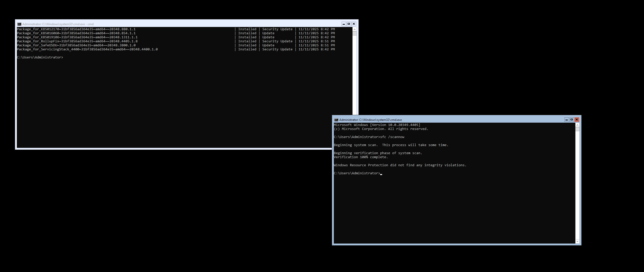Close the package list cmd window
Screen dimensions: 644x272
(354, 24)
